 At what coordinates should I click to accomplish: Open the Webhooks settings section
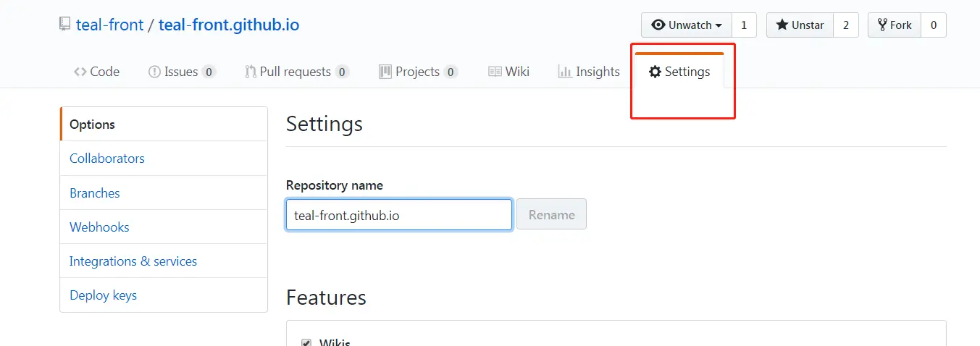coord(99,227)
